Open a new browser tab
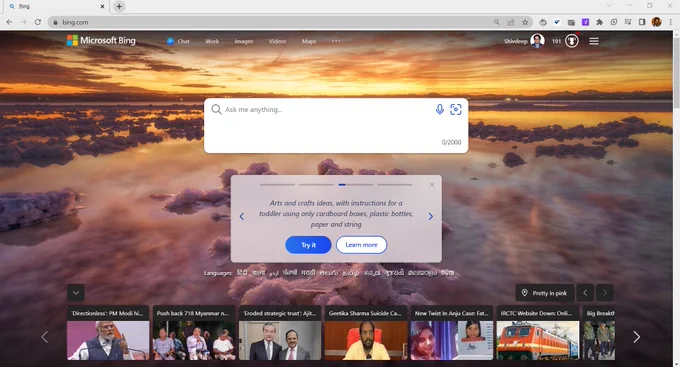680x367 pixels. (119, 7)
